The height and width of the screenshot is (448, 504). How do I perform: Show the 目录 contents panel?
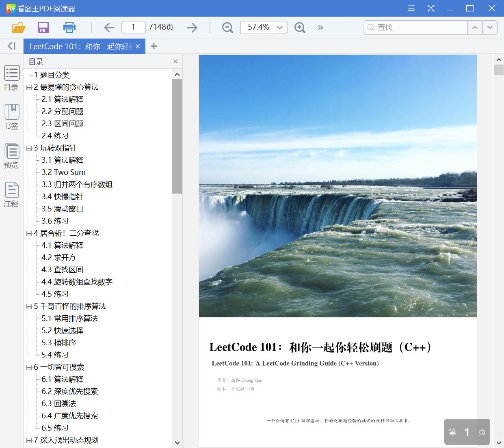coord(11,78)
